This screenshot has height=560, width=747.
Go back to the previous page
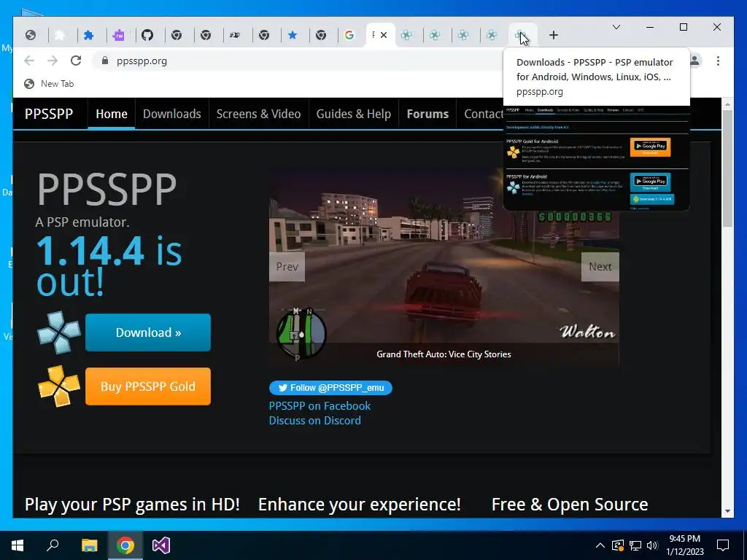[29, 61]
